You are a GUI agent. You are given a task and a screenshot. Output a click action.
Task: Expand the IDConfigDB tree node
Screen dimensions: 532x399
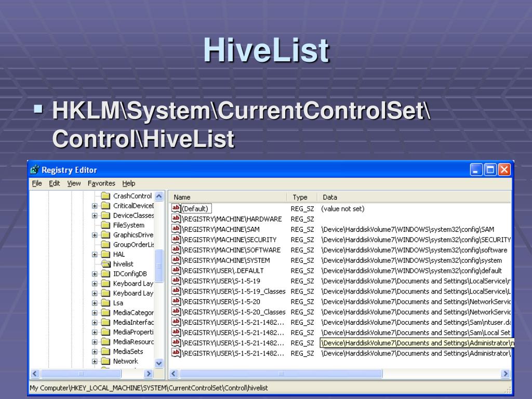pos(95,274)
